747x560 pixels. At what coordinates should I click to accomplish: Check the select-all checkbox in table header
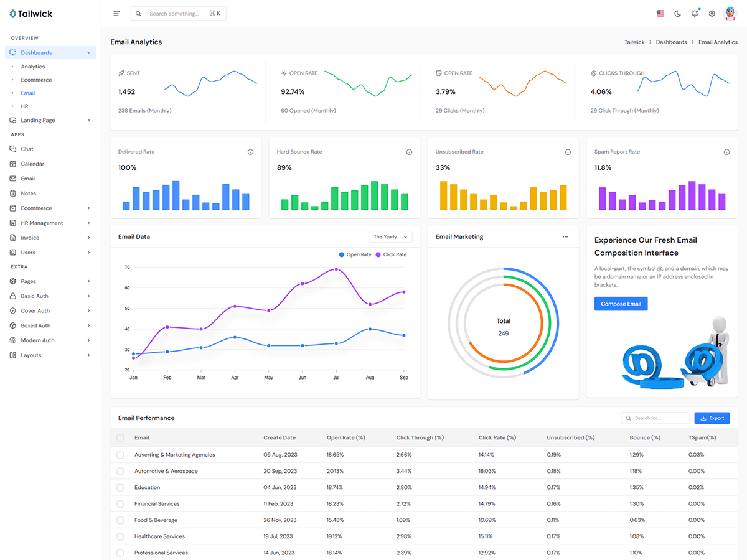pyautogui.click(x=121, y=438)
